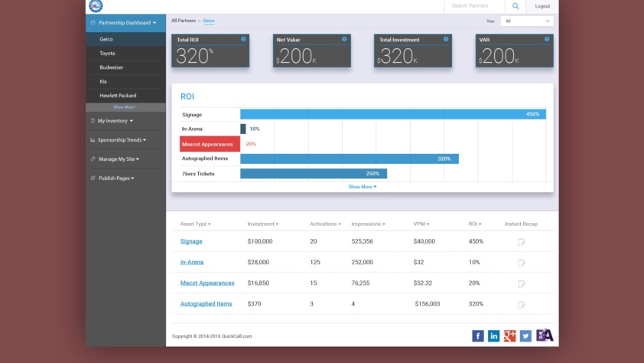This screenshot has height=363, width=644.
Task: Open the Total ROI help icon
Action: [x=243, y=39]
